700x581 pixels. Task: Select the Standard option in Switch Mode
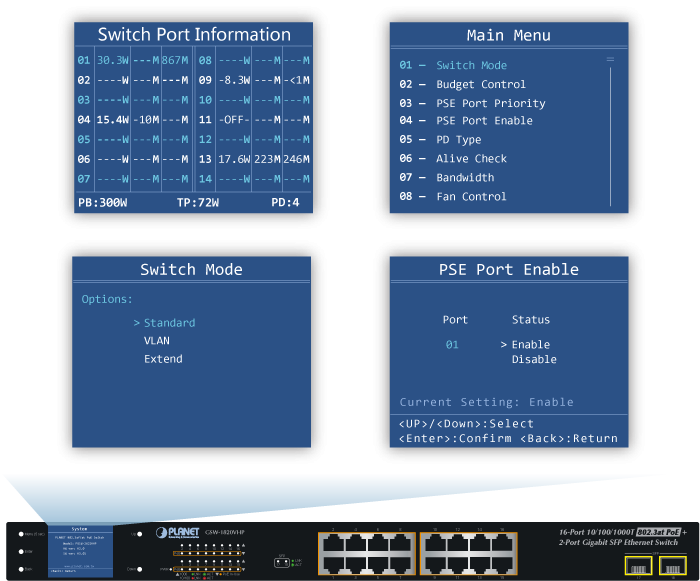pos(169,323)
